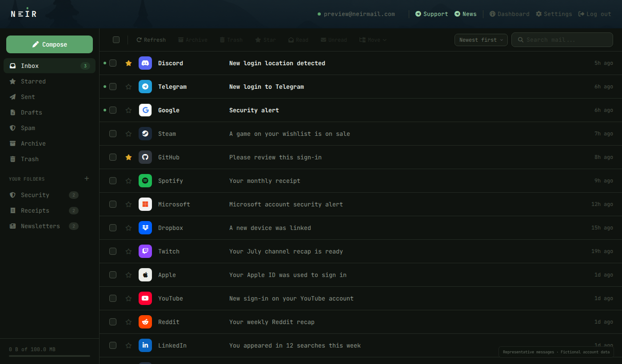Click the Spotify sender logo icon
The height and width of the screenshot is (364, 622).
145,181
